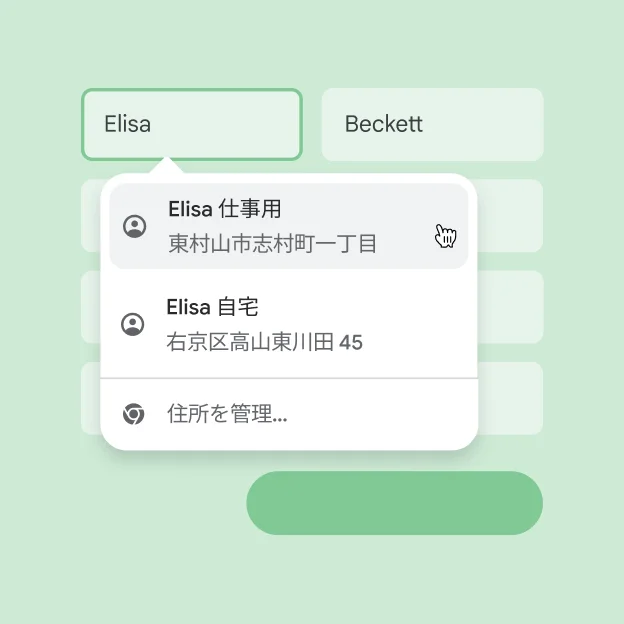Click profile icon beside Elisa 自宅
Image resolution: width=624 pixels, height=624 pixels.
pos(132,324)
